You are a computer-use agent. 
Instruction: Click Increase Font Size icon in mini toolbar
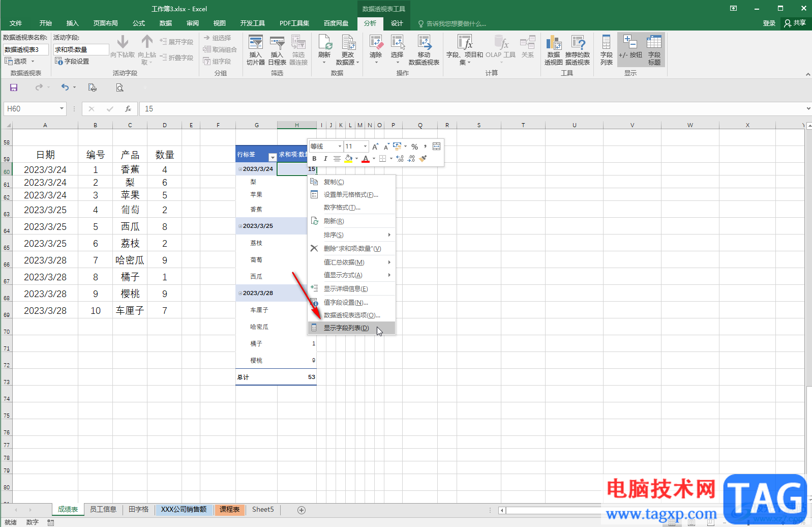point(375,147)
